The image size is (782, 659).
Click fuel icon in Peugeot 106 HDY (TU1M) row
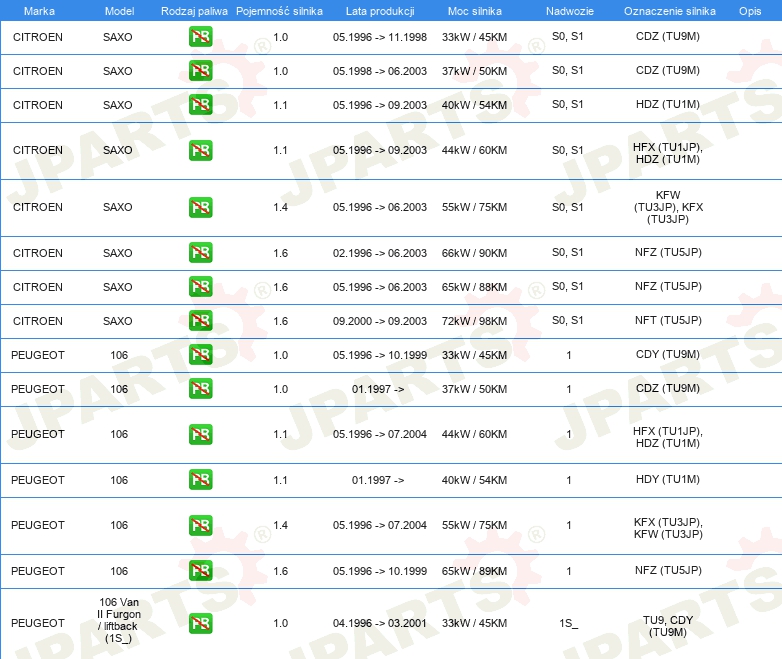point(200,479)
